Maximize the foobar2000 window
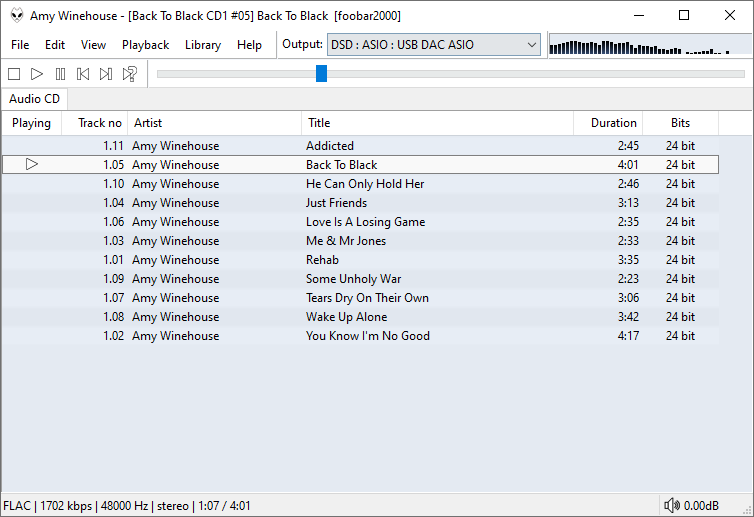This screenshot has width=754, height=517. pyautogui.click(x=684, y=15)
